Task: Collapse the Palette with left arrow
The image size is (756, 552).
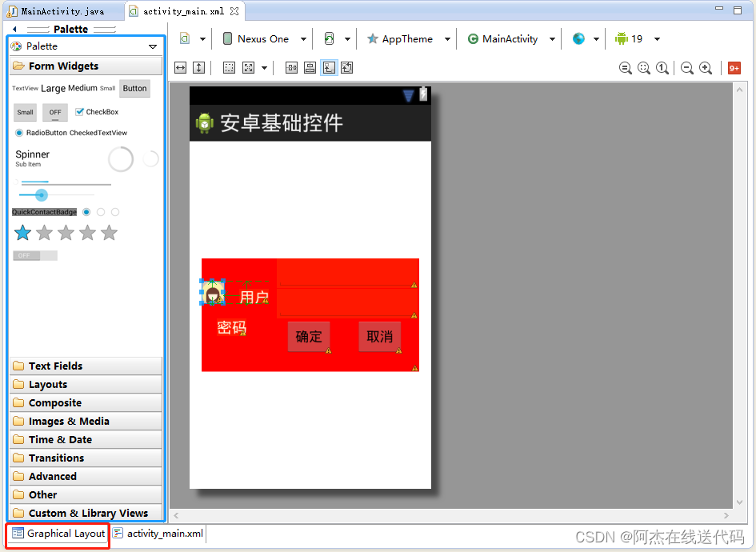Action: click(x=15, y=29)
